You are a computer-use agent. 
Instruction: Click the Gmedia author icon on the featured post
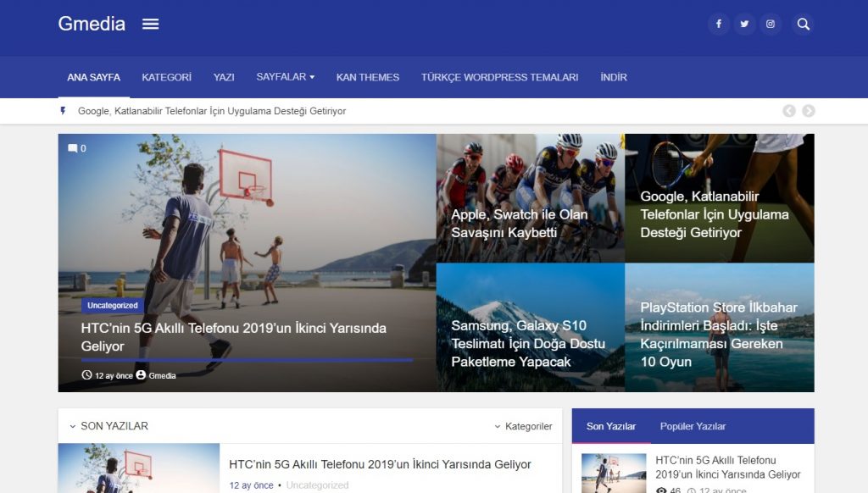point(141,374)
